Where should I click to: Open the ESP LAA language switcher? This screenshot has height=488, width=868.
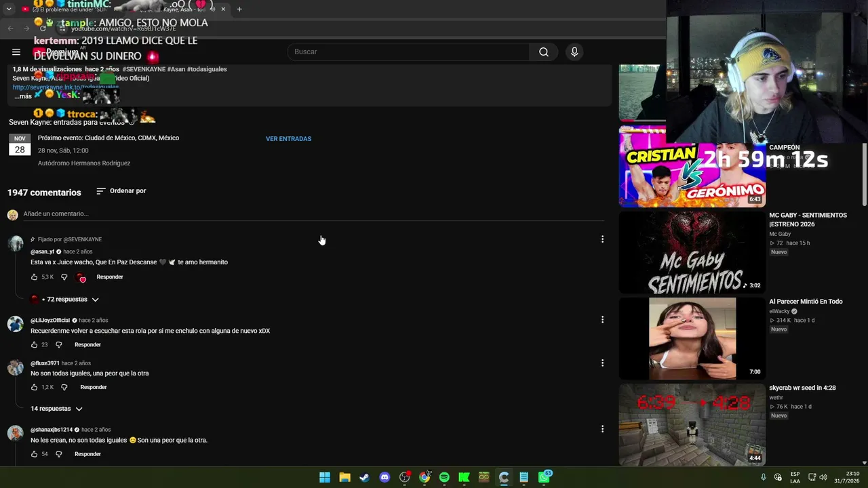point(795,477)
